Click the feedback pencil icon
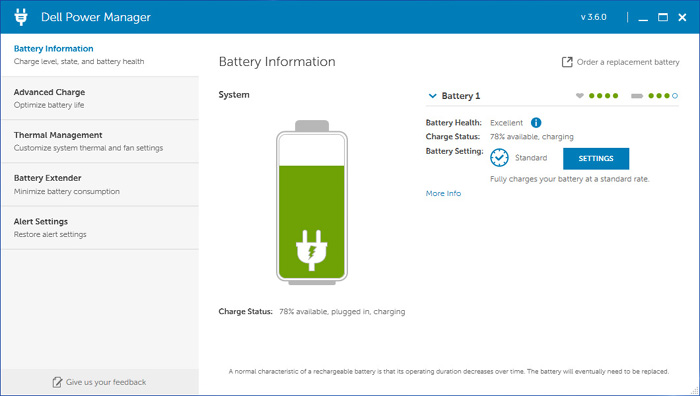 click(57, 382)
